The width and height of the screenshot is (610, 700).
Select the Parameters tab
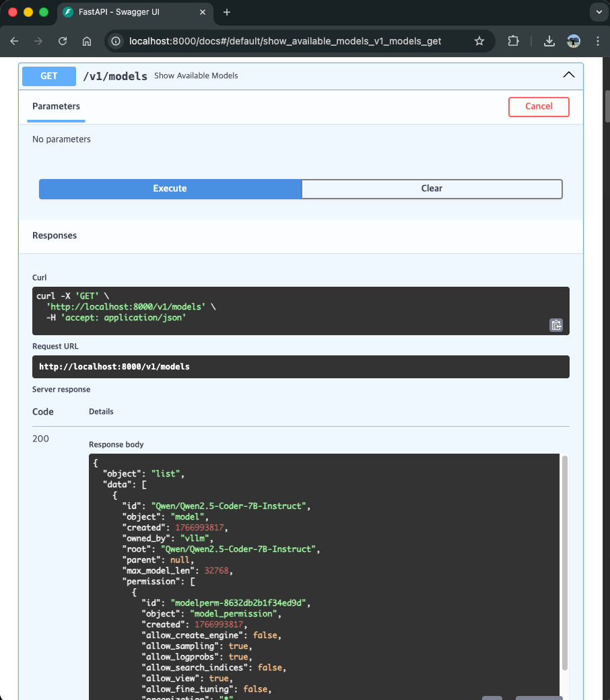click(x=56, y=106)
